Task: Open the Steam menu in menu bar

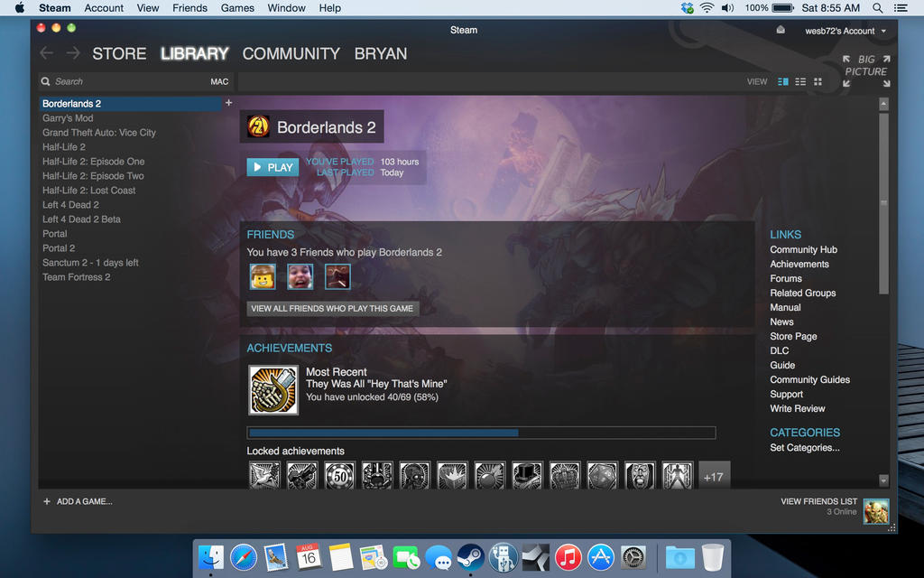Action: [55, 7]
